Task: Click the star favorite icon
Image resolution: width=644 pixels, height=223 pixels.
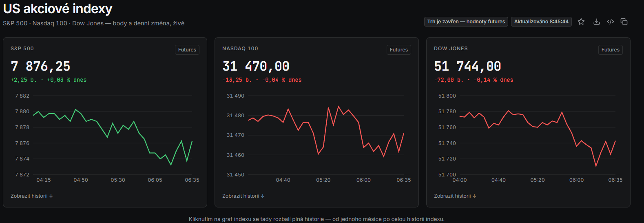Action: coord(581,22)
